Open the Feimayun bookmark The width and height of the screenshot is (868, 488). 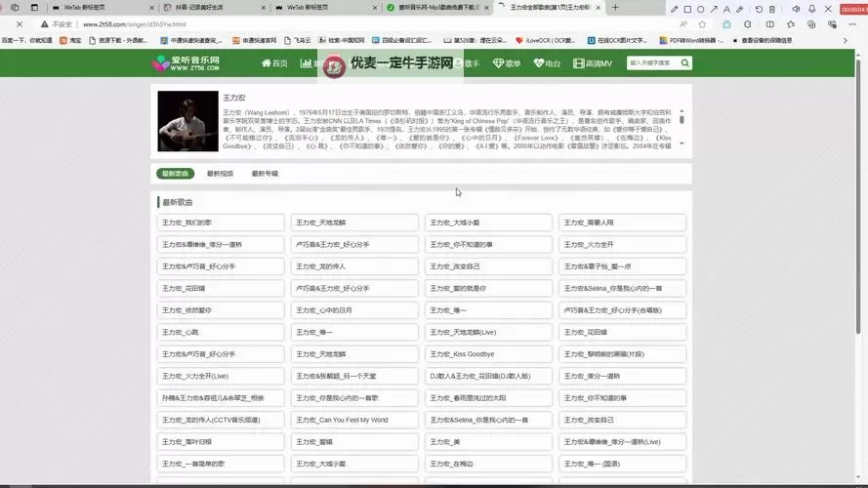coord(297,40)
